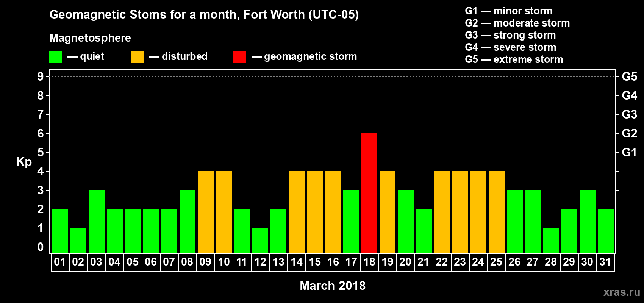Click the "Kp" axis title

pyautogui.click(x=24, y=162)
